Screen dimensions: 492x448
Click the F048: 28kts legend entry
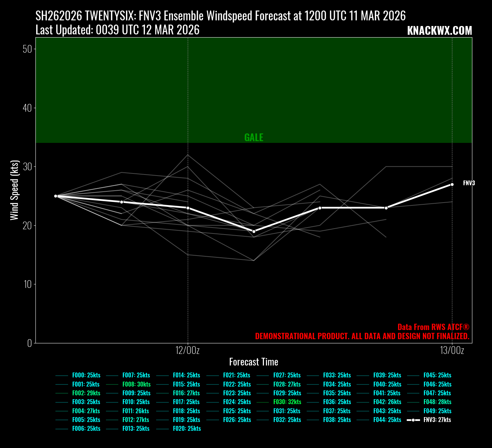pos(437,402)
